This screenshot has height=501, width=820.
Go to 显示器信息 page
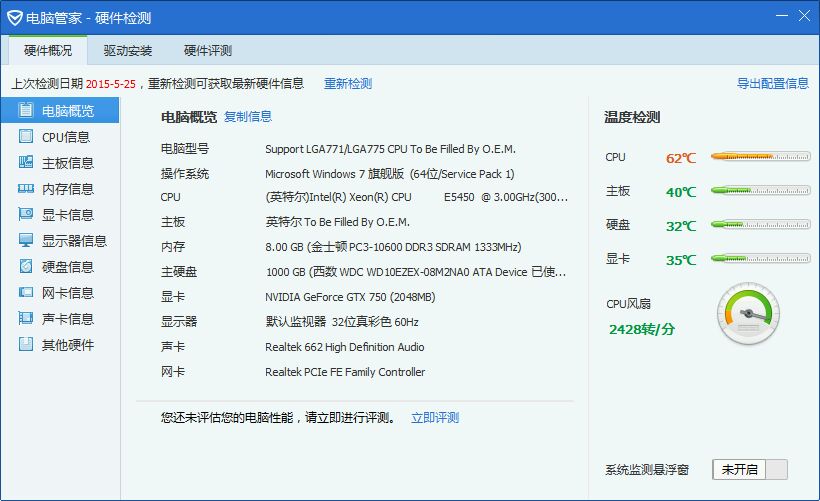click(60, 241)
